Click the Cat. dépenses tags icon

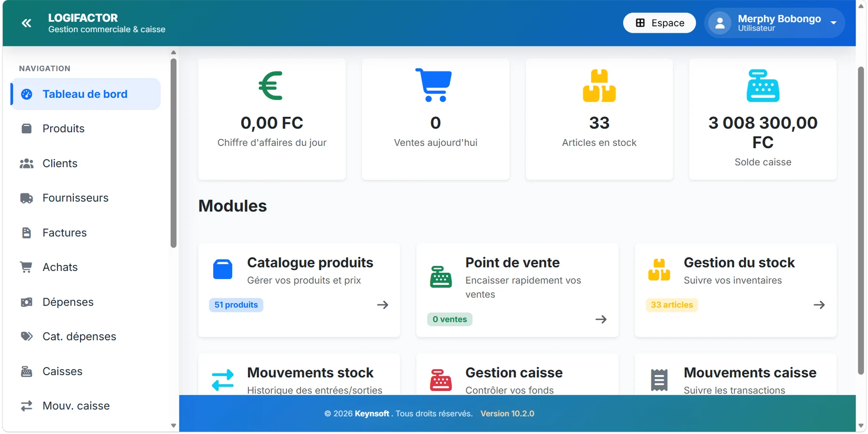click(27, 336)
